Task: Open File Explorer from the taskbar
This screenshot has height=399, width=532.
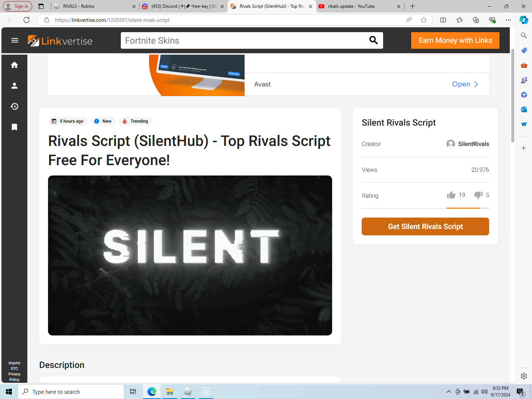Action: (170, 392)
